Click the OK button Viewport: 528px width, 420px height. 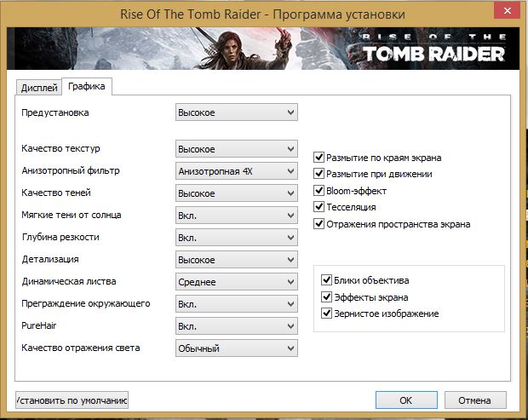406,400
